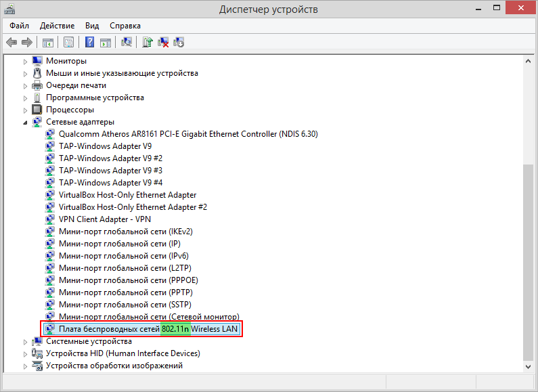Select Мини-порт глобальной сети (Сетевой монитор)

(x=149, y=316)
